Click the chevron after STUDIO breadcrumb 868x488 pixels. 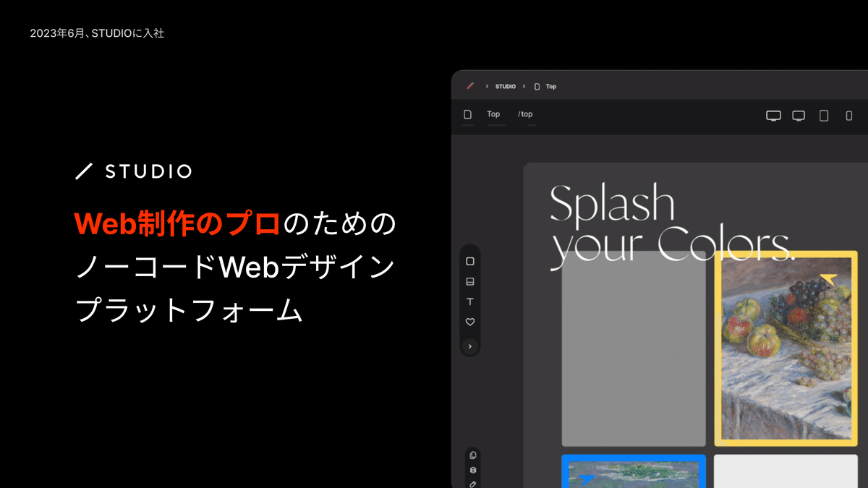tap(524, 86)
